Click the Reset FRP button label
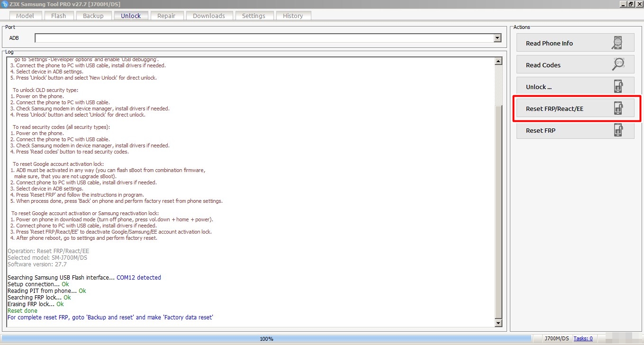This screenshot has height=345, width=644. [541, 130]
